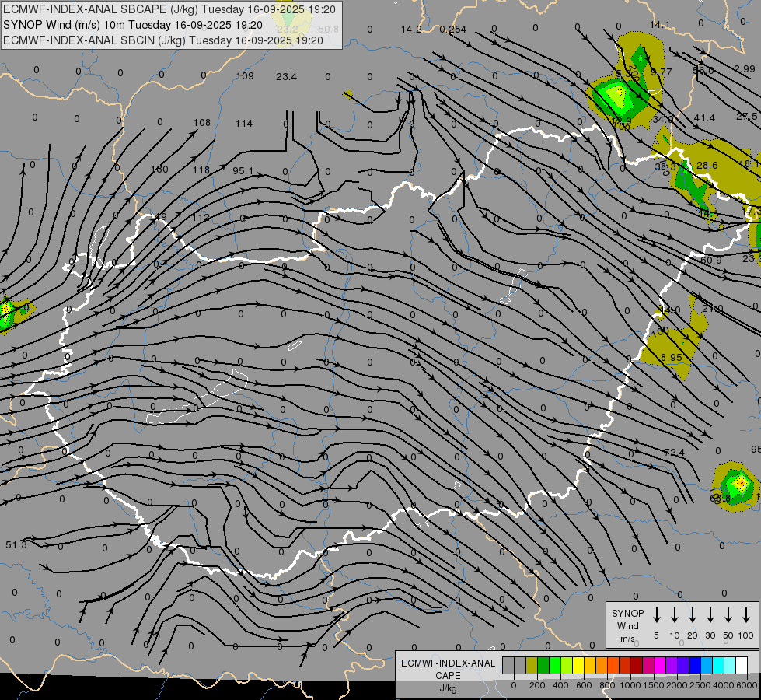Click the map value 109
This screenshot has width=761, height=700.
[245, 75]
